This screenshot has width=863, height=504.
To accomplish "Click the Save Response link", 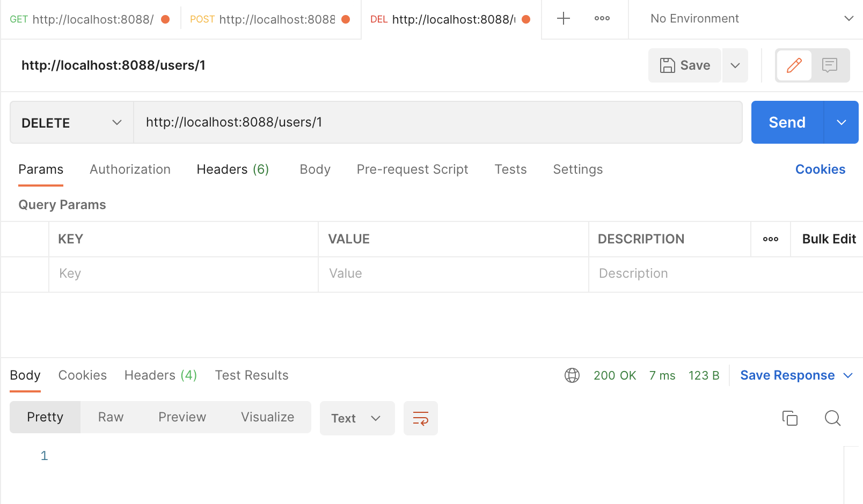I will 787,375.
